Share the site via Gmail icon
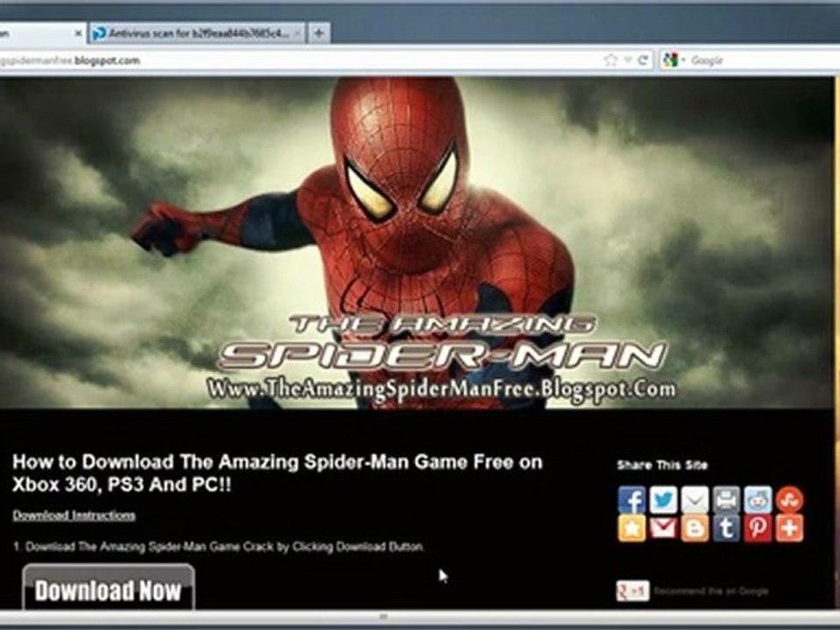The width and height of the screenshot is (840, 630). tap(663, 528)
